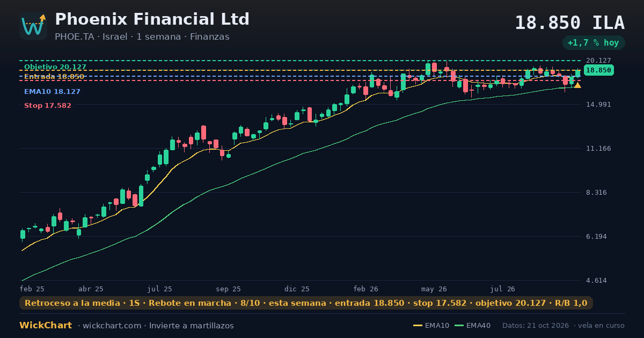The width and height of the screenshot is (644, 338).
Task: Click the sep 25 date label
Action: point(229,289)
